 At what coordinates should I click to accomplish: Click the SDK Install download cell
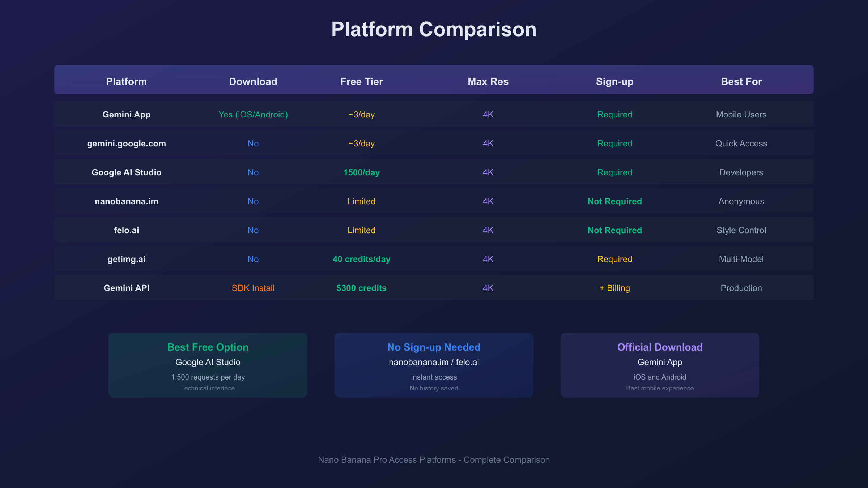pyautogui.click(x=253, y=288)
